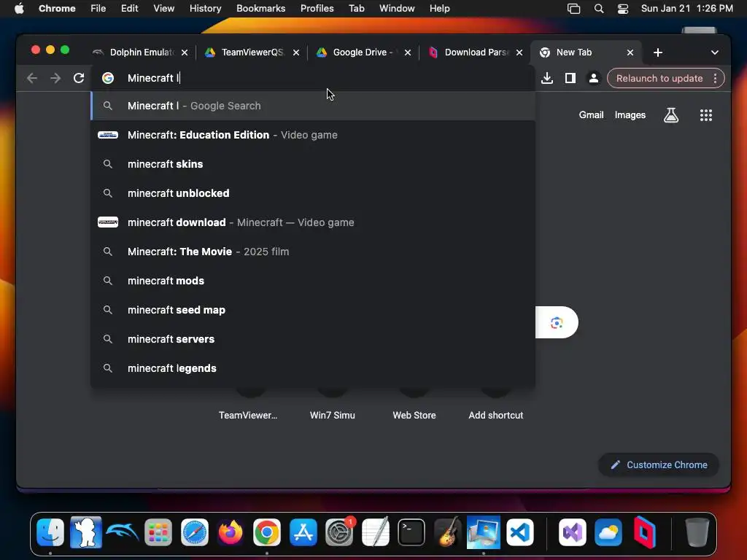Screen dimensions: 747x560
Task: Select the 'minecraft mods' suggestion
Action: pyautogui.click(x=313, y=281)
